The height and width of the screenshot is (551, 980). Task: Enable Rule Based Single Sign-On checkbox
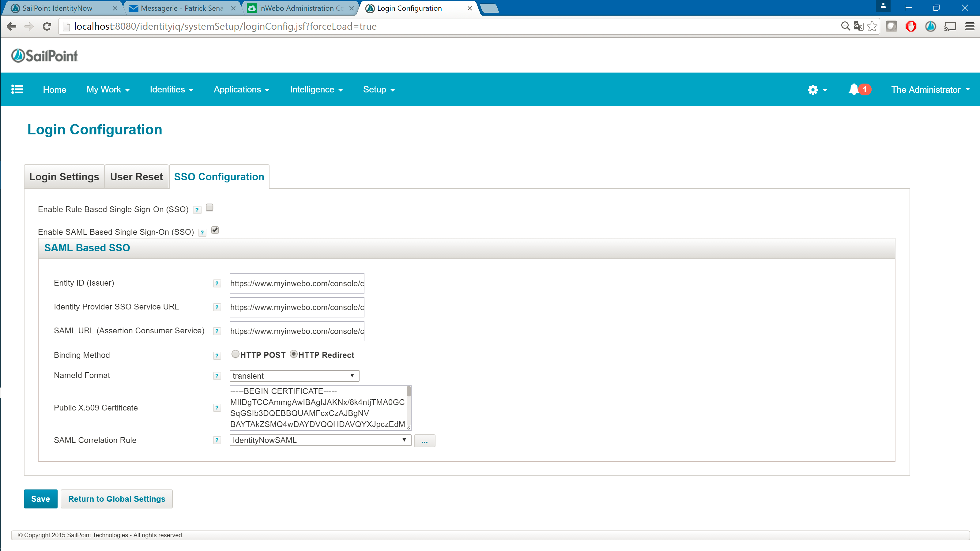(209, 208)
